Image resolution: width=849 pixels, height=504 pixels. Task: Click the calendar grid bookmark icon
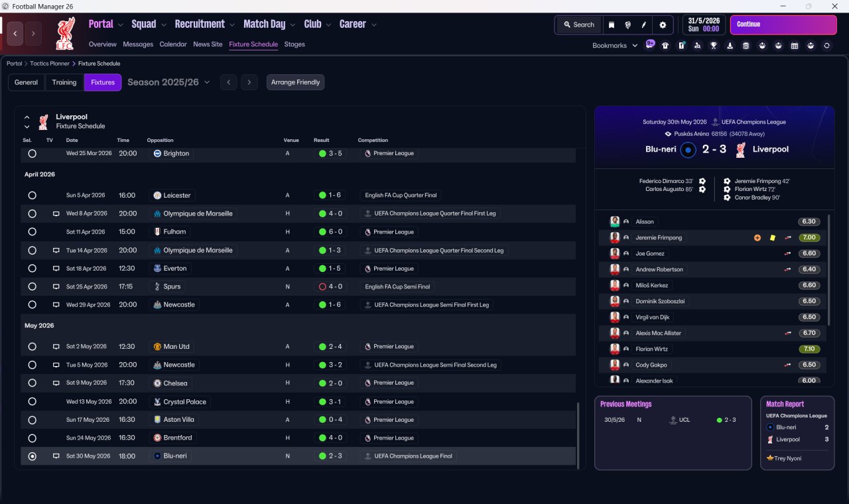tap(795, 46)
